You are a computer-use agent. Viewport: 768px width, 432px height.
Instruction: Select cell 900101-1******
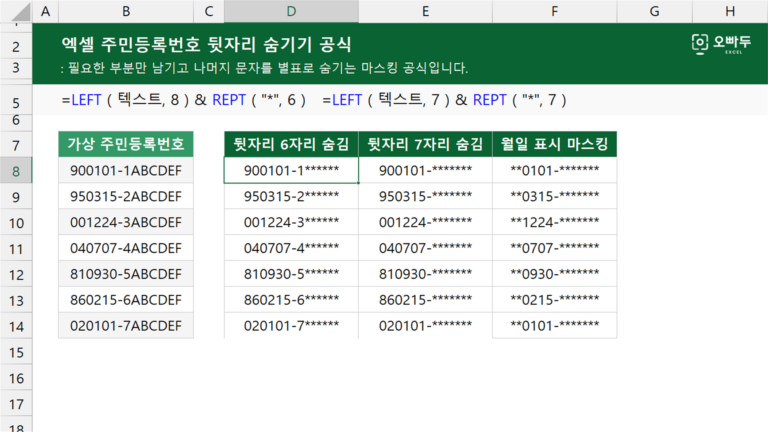pos(291,170)
